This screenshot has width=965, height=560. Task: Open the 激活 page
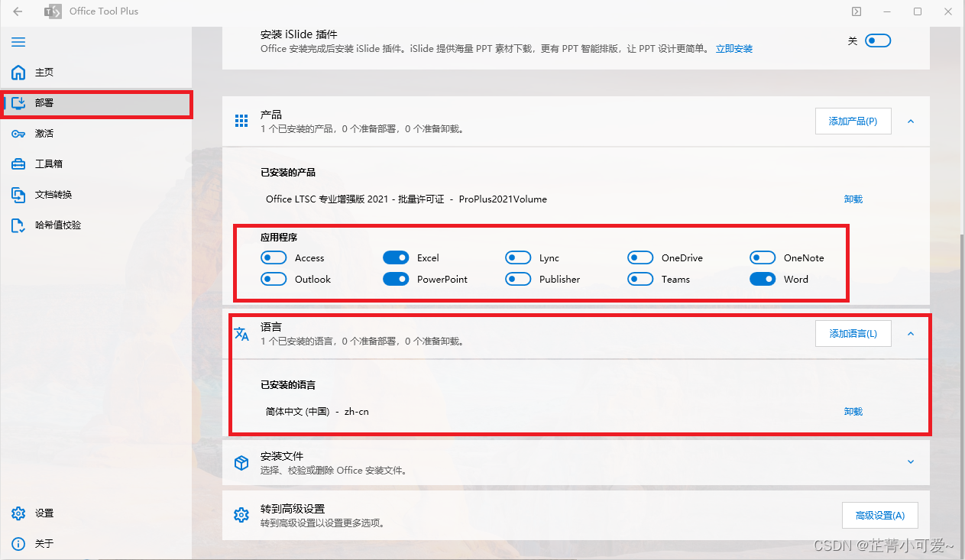pyautogui.click(x=96, y=134)
